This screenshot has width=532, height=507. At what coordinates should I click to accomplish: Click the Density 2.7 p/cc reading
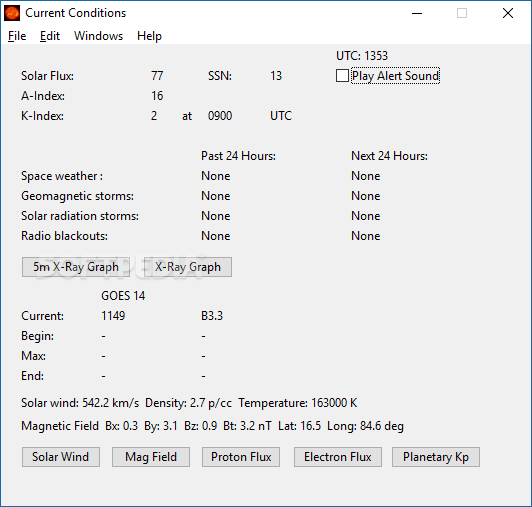pos(188,403)
